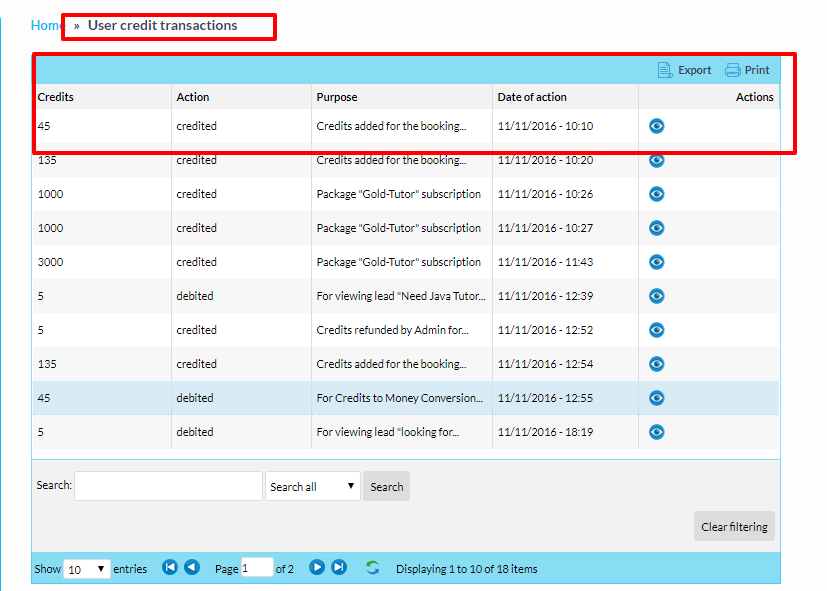Go to previous page arrow icon
Image resolution: width=827 pixels, height=591 pixels.
click(x=192, y=567)
